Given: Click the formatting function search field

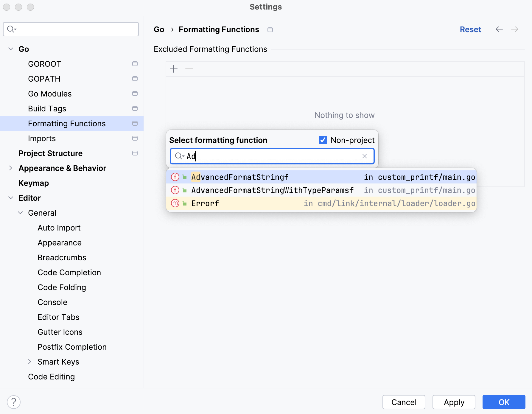Looking at the screenshot, I should [x=272, y=156].
